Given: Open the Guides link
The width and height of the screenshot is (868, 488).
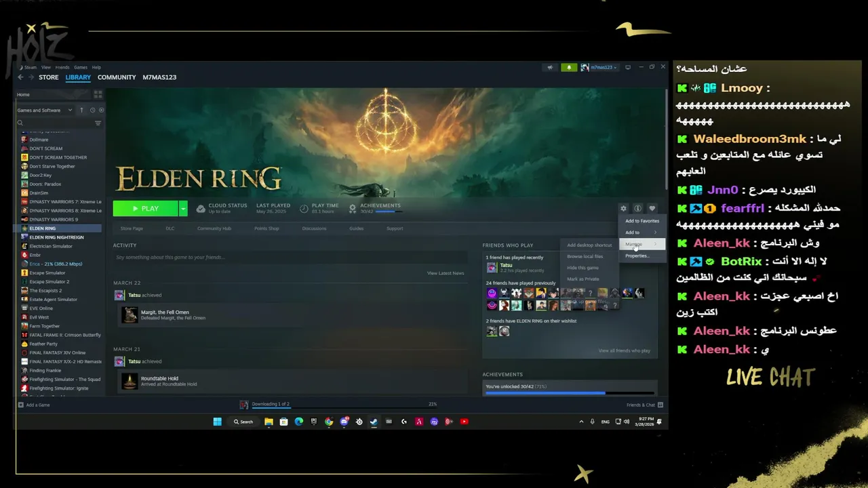Looking at the screenshot, I should click(356, 228).
